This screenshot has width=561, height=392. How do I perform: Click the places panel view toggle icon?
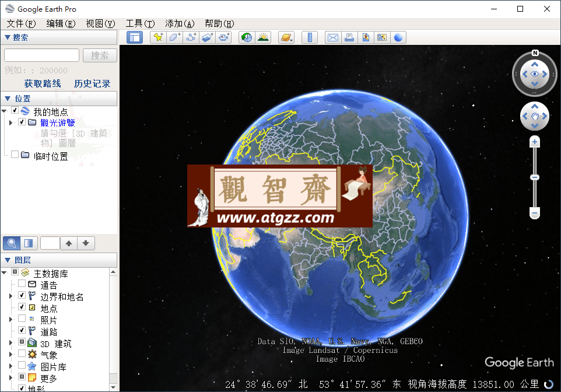(29, 243)
